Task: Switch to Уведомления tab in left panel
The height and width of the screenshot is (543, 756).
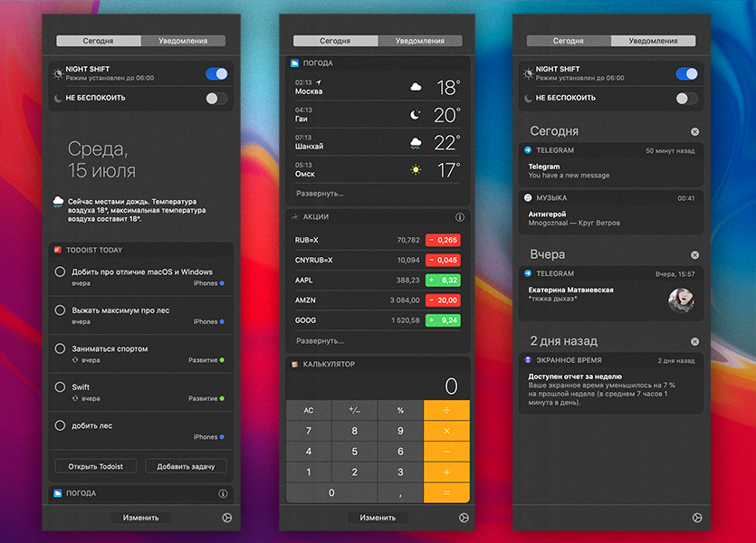Action: 183,41
